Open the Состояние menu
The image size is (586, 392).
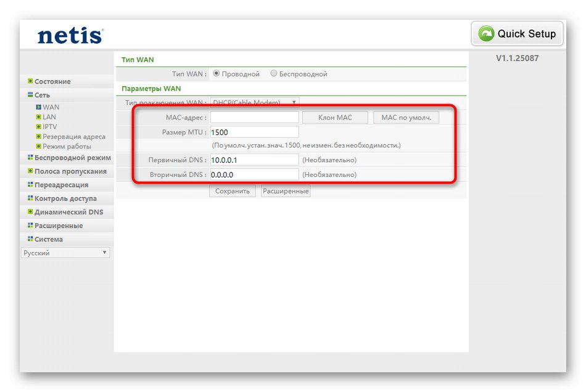(x=52, y=81)
